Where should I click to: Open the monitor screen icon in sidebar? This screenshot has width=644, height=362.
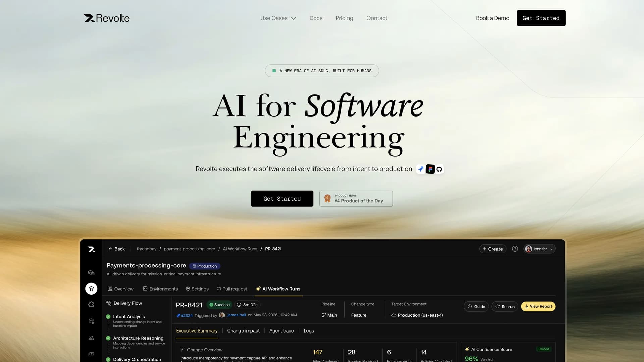[91, 354]
